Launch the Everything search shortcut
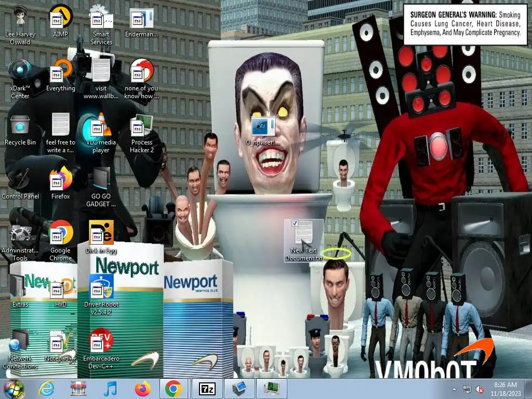Viewport: 532px width, 399px height. [60, 75]
